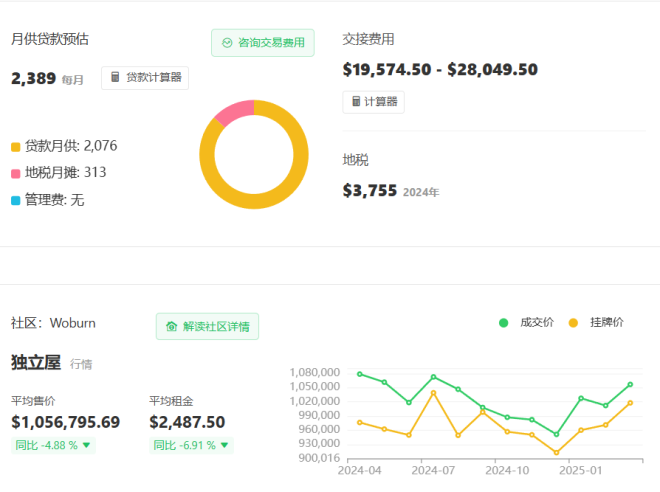Click calculator icon in 贷款计算器 button
The width and height of the screenshot is (660, 492).
pos(115,77)
